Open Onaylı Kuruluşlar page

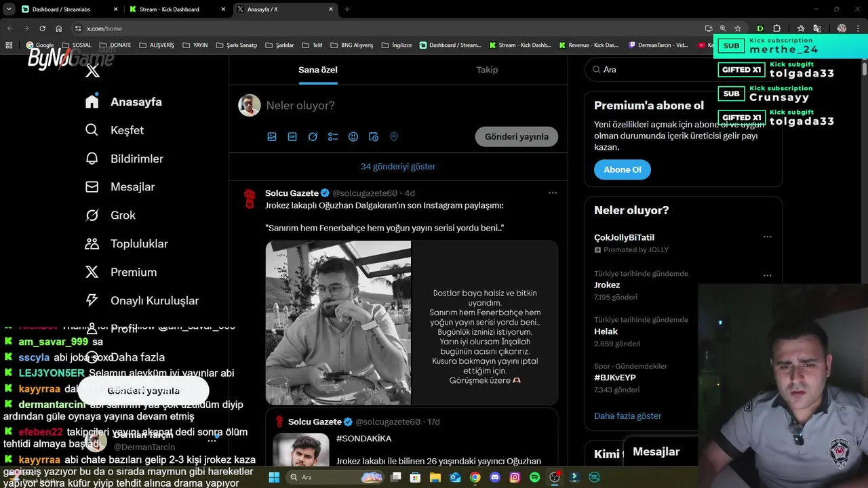pos(142,301)
